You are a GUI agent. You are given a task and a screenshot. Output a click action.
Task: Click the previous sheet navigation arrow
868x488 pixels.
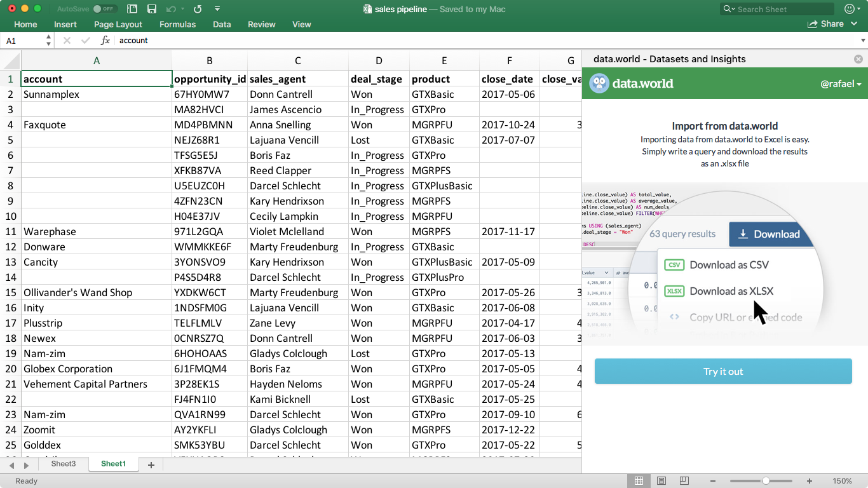11,465
